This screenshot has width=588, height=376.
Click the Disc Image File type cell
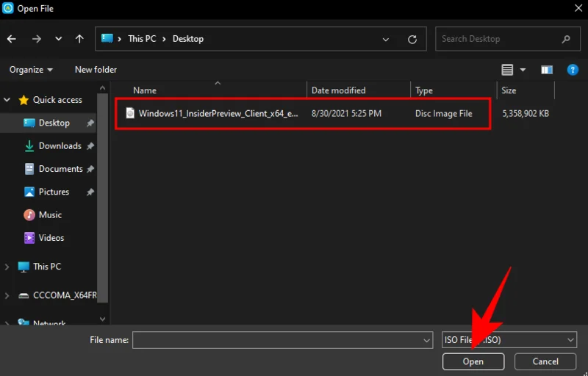pos(444,114)
